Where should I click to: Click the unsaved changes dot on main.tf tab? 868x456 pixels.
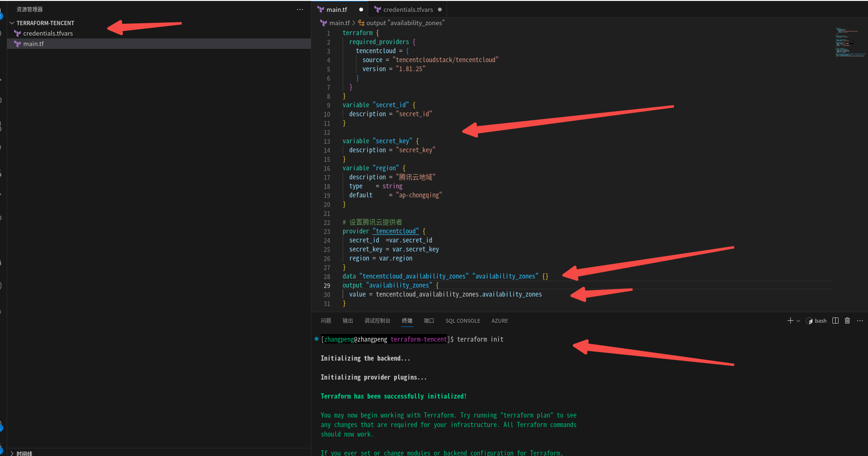pos(361,9)
